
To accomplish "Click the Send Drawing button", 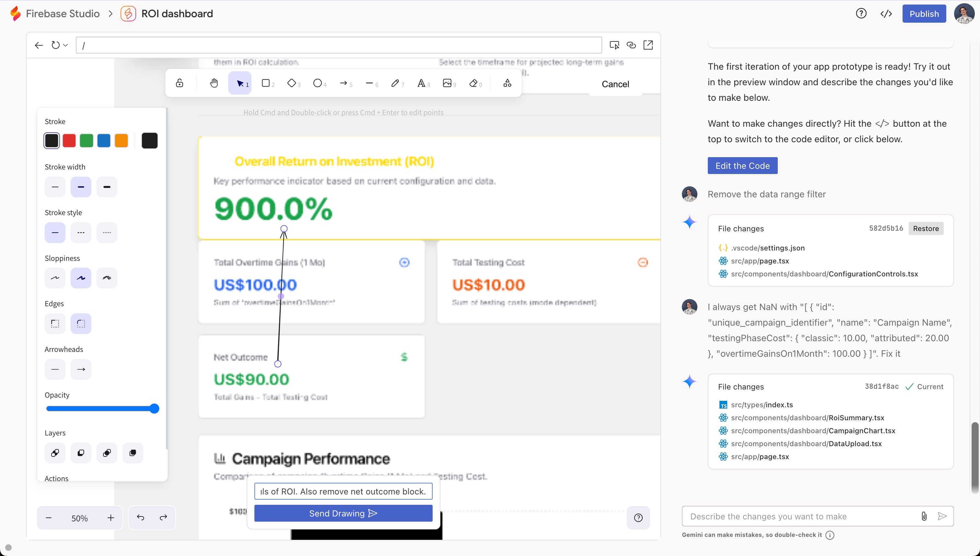I will (343, 513).
